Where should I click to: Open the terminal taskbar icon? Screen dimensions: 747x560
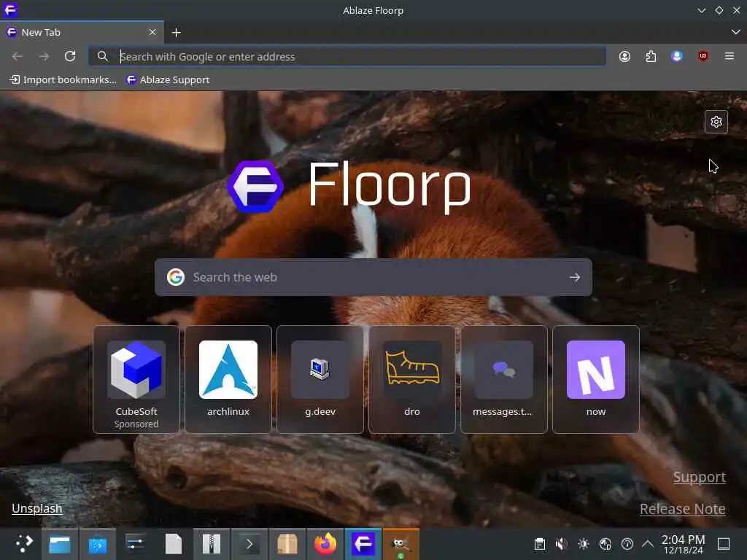point(249,544)
